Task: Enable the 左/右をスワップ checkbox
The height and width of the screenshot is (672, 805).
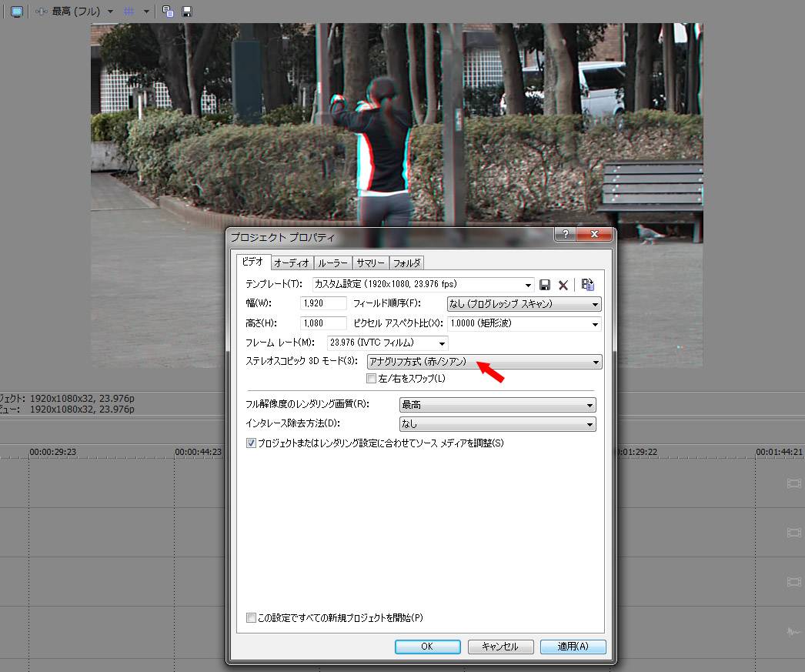Action: 372,379
